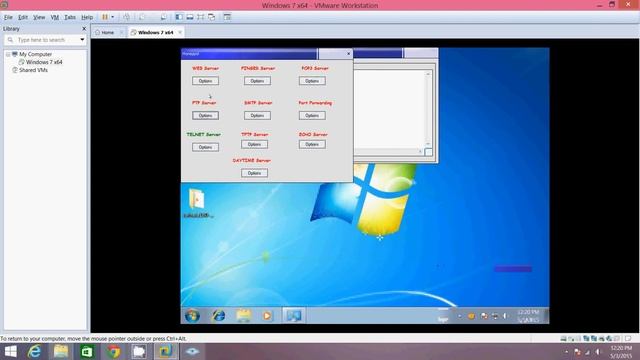Screen dimensions: 640x360
Task: Collapse the My Computer tree node
Action: tap(8, 54)
